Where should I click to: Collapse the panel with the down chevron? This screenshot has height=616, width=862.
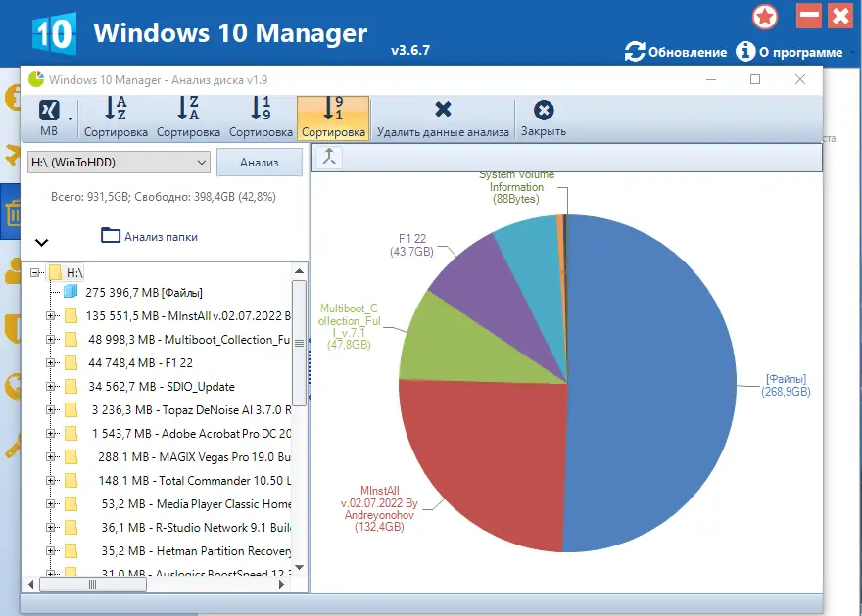42,242
